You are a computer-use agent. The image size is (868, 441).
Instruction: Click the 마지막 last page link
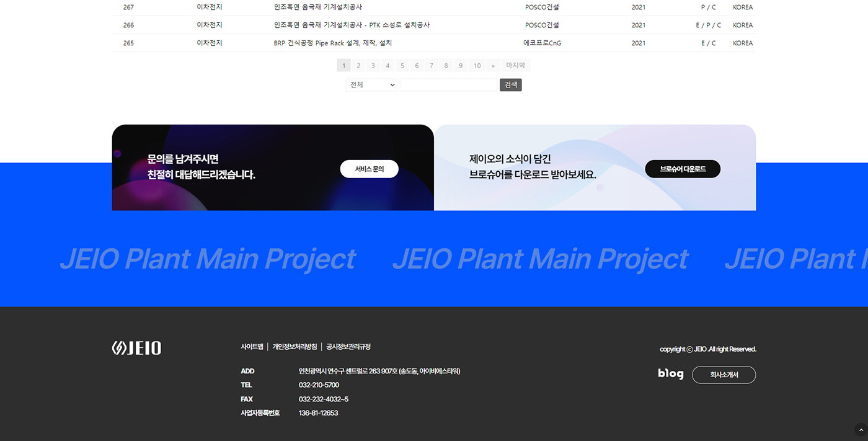515,66
